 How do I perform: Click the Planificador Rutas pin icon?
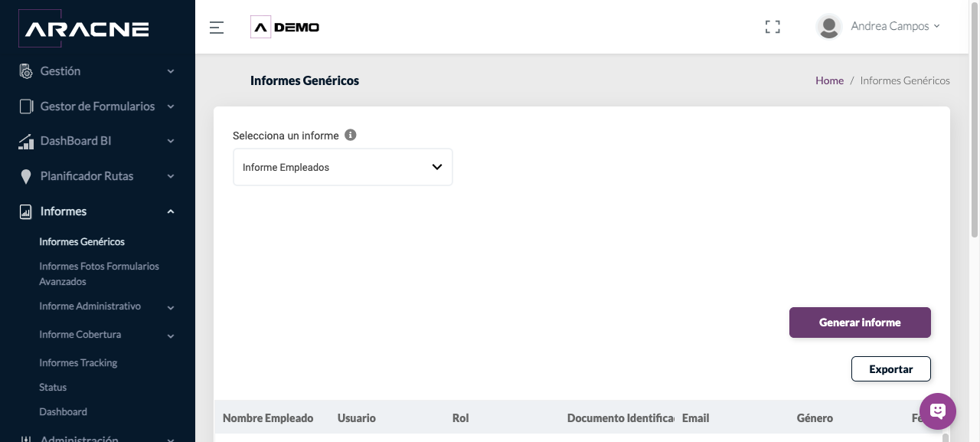[26, 176]
